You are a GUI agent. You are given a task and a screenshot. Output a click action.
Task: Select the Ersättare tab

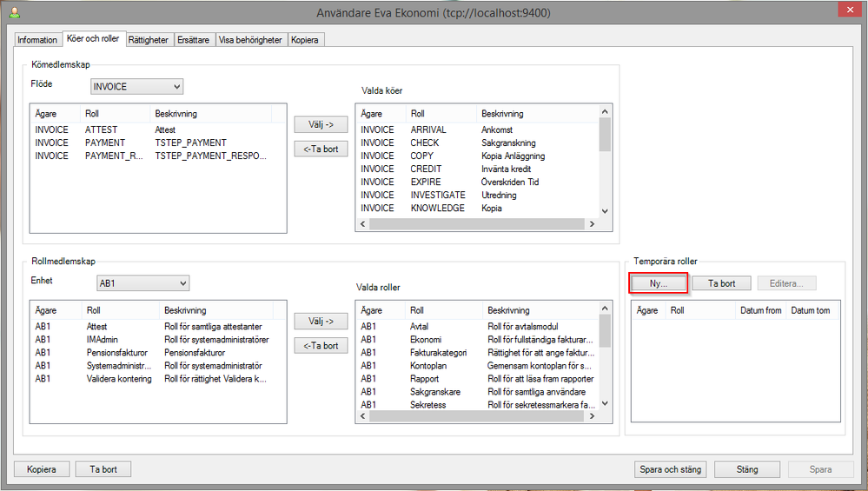click(x=194, y=40)
